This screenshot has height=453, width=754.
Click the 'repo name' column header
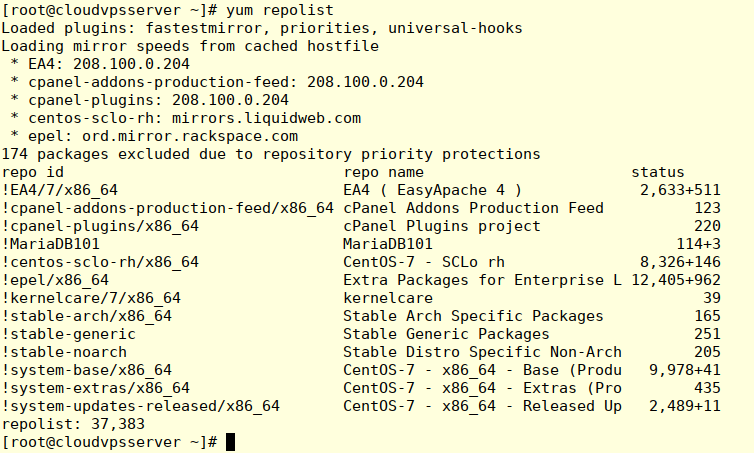[x=384, y=172]
